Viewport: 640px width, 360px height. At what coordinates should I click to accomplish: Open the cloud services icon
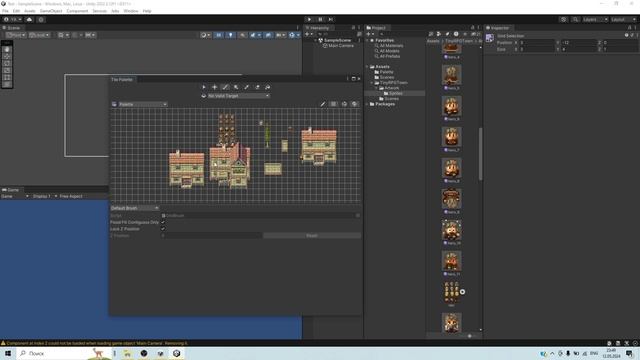point(29,19)
